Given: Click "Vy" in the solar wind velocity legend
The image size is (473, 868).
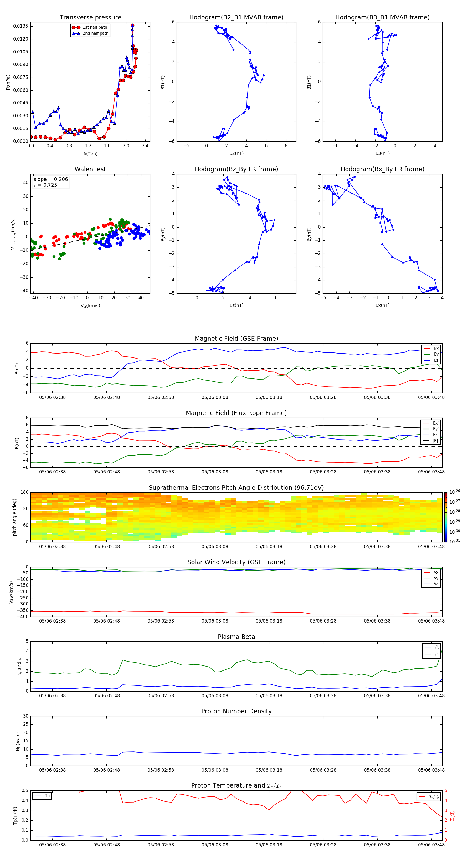Looking at the screenshot, I should 436,578.
